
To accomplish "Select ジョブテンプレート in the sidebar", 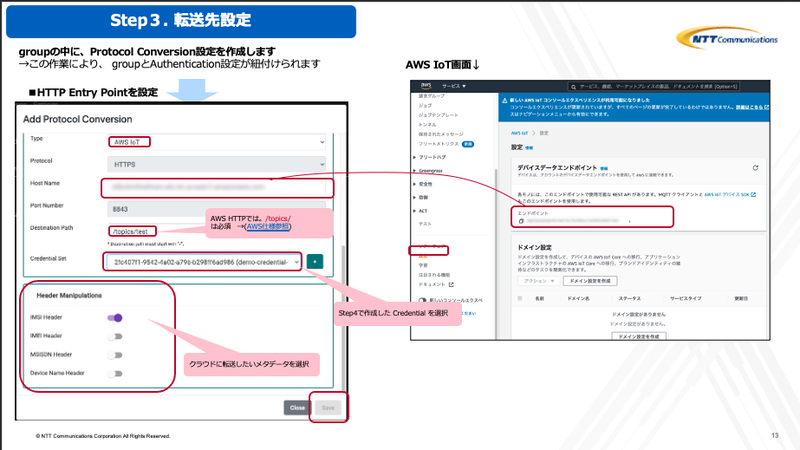I will coord(438,115).
